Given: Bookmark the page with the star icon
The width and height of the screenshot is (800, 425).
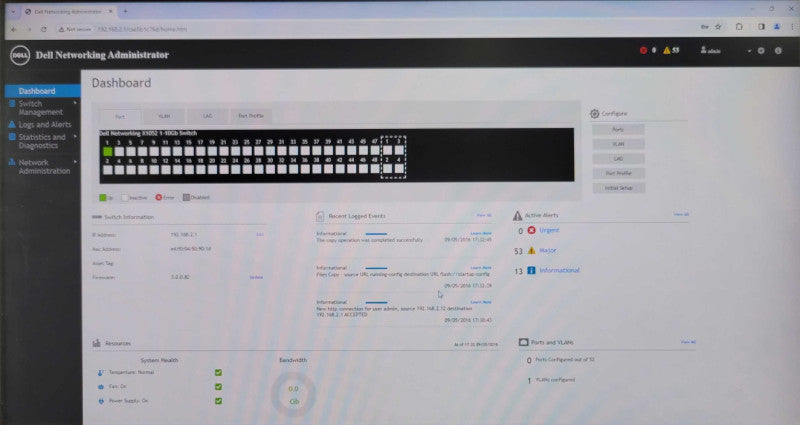Looking at the screenshot, I should tap(718, 27).
